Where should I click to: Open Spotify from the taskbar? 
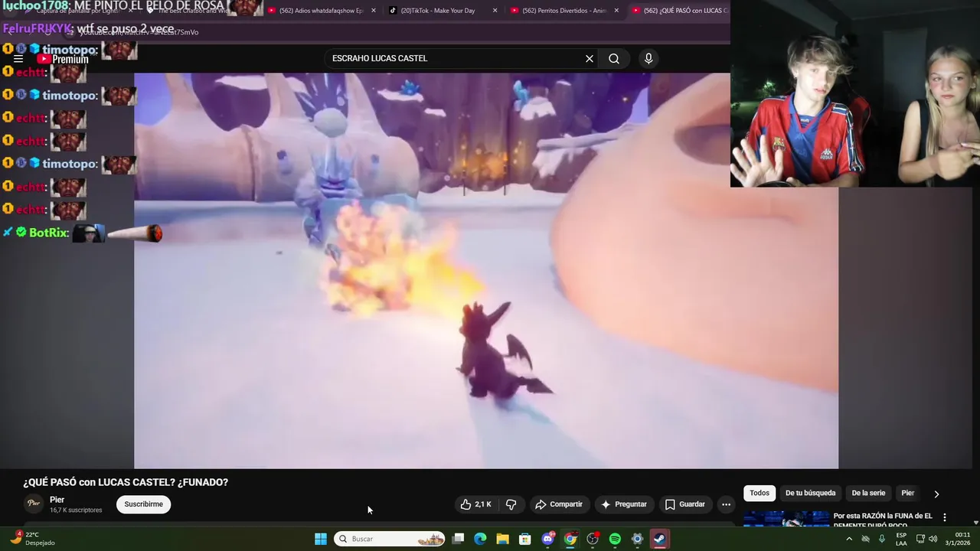[615, 539]
